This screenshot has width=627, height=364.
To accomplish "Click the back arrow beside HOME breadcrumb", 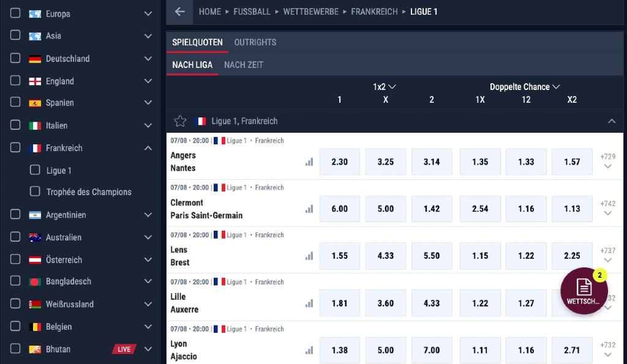I will tap(179, 12).
